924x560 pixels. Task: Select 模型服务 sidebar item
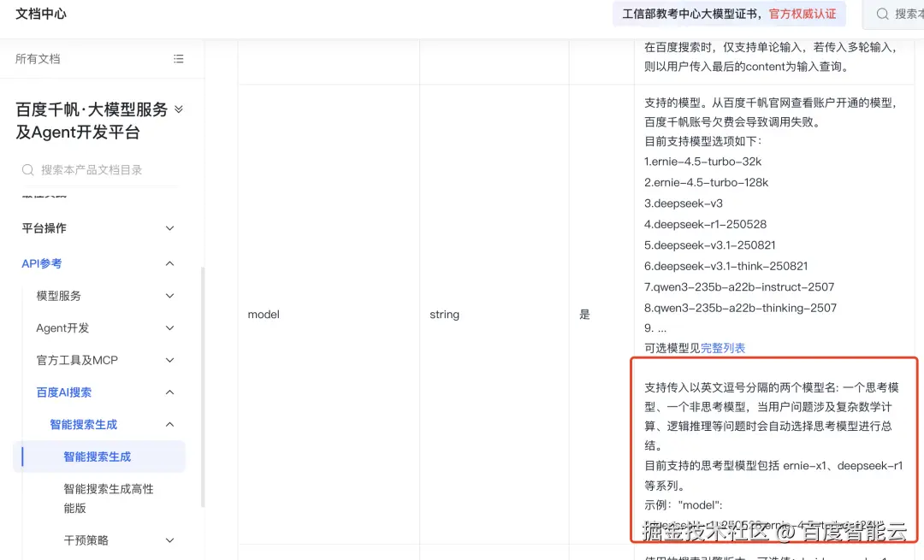tap(58, 296)
